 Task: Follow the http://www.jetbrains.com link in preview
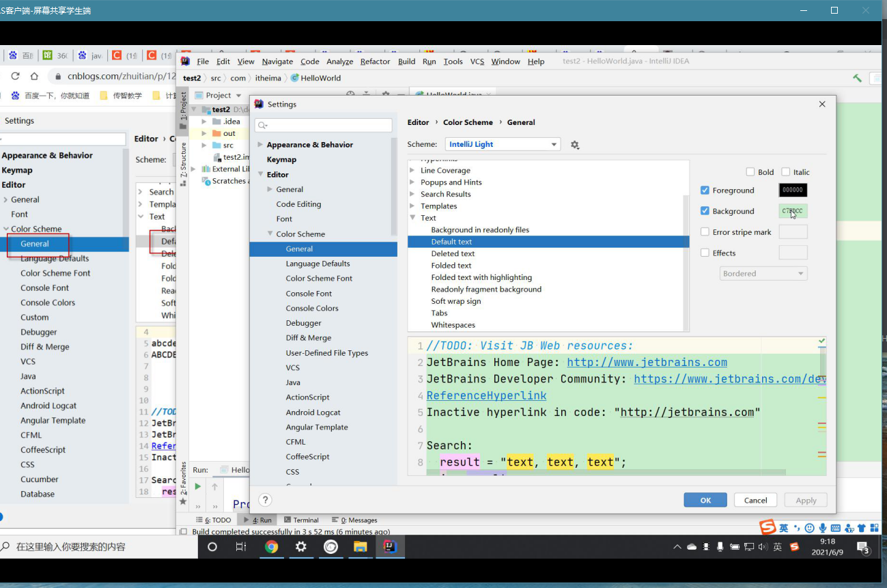tap(647, 363)
